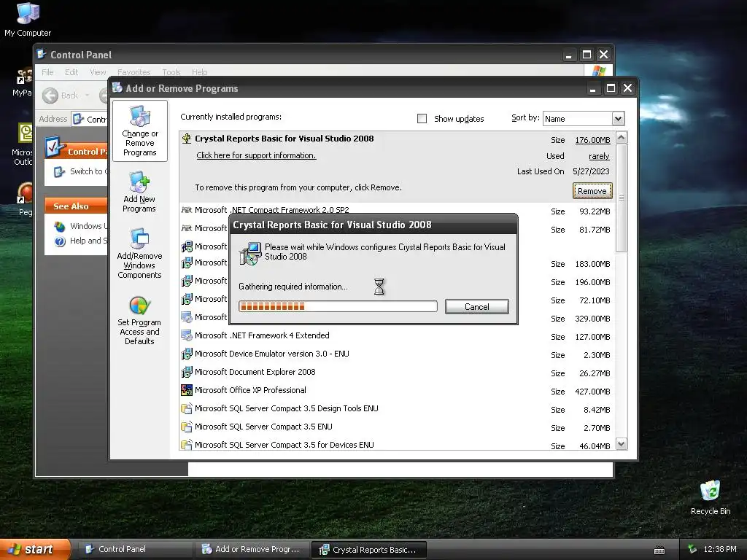The width and height of the screenshot is (747, 560).
Task: Open Help menu in Control Panel window
Action: tap(200, 72)
